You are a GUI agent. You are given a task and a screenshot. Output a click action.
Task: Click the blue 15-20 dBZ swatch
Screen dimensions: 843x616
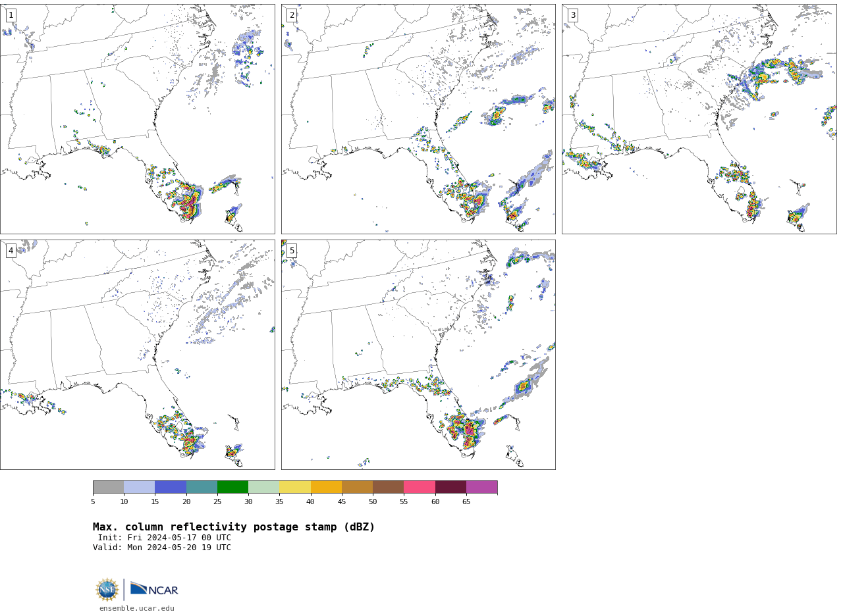[171, 487]
